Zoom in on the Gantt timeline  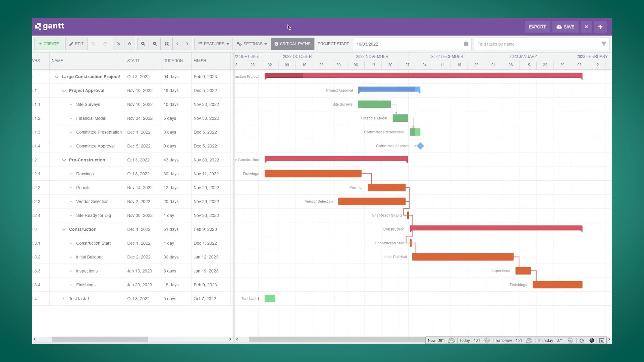(x=143, y=44)
